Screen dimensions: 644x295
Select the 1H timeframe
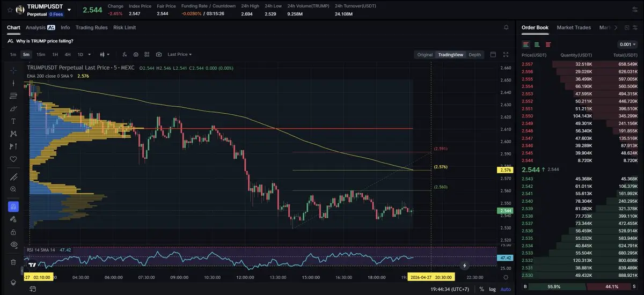tap(55, 54)
